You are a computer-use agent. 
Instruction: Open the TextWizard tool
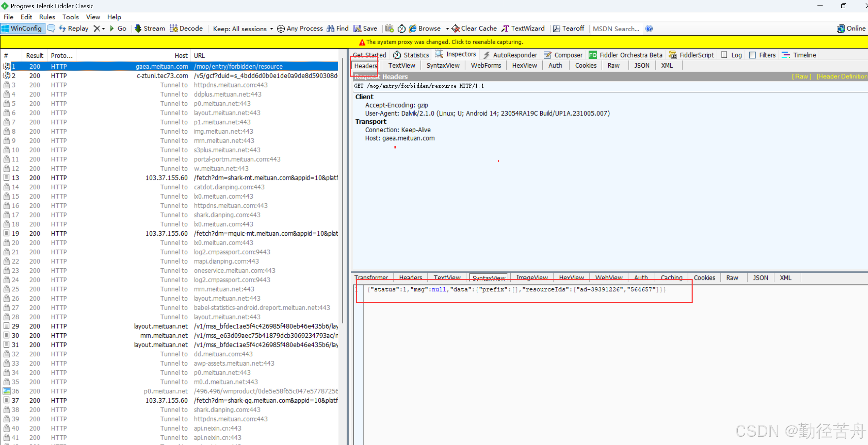pos(523,29)
